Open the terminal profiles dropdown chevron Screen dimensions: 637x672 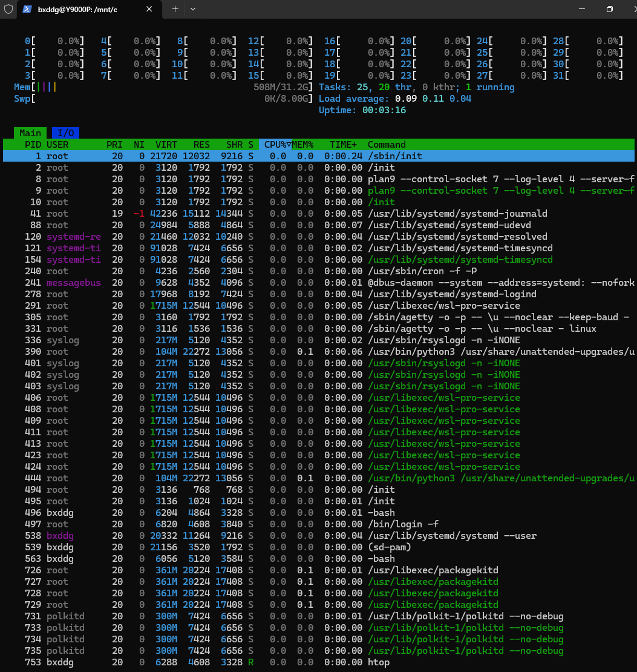193,9
